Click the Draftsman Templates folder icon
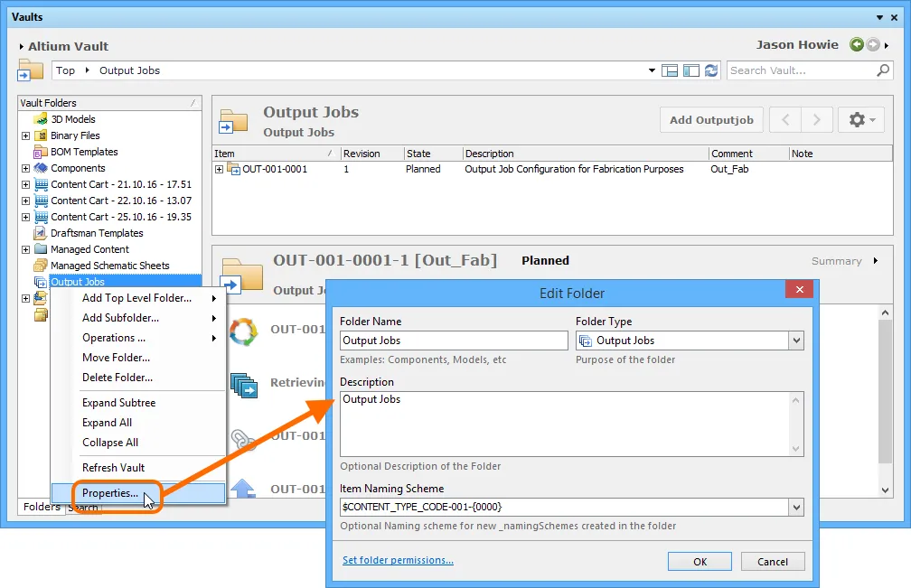 (41, 233)
